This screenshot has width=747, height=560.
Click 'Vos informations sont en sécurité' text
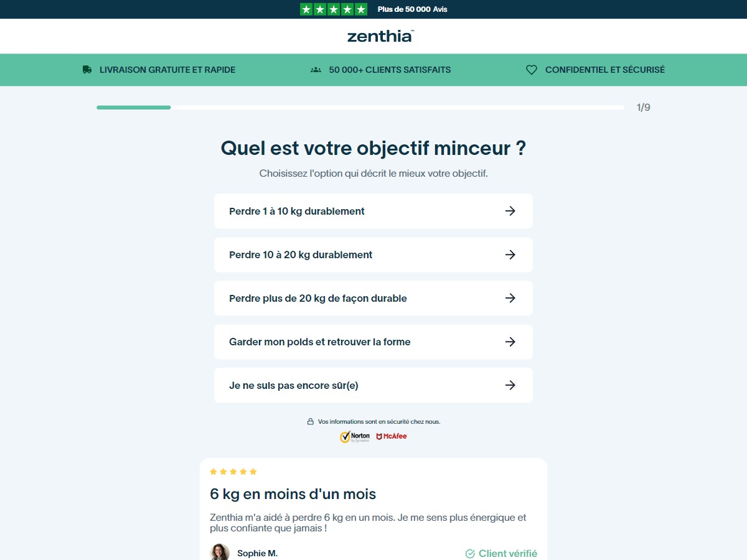[x=379, y=421]
